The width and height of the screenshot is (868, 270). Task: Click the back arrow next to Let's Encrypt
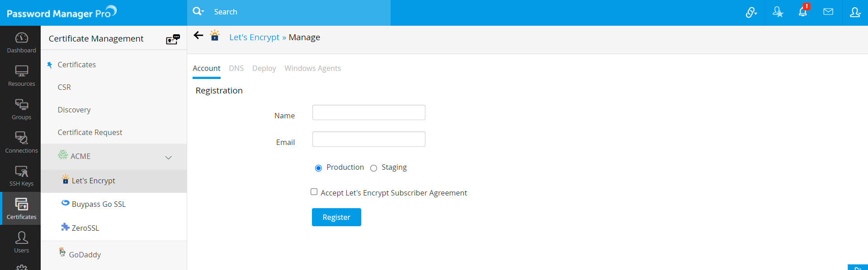(198, 36)
